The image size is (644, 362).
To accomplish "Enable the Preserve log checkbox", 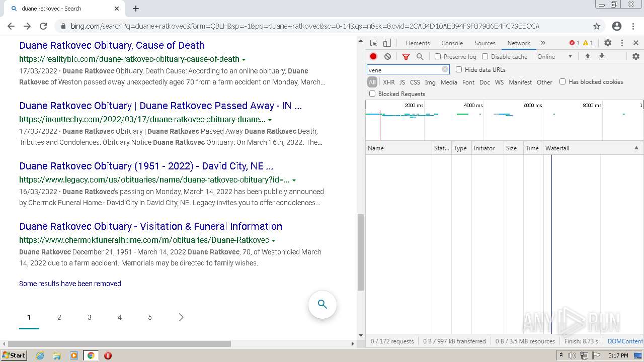I will click(x=438, y=57).
